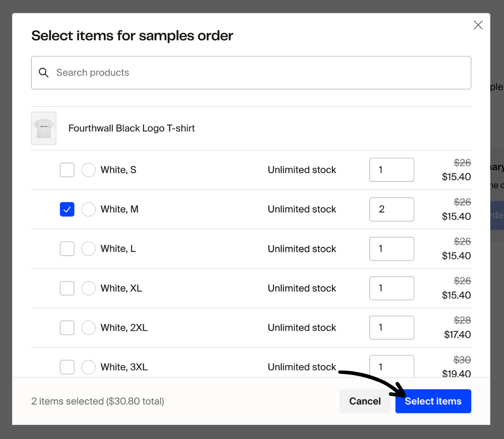
Task: Select the White, M radio button
Action: tap(89, 209)
